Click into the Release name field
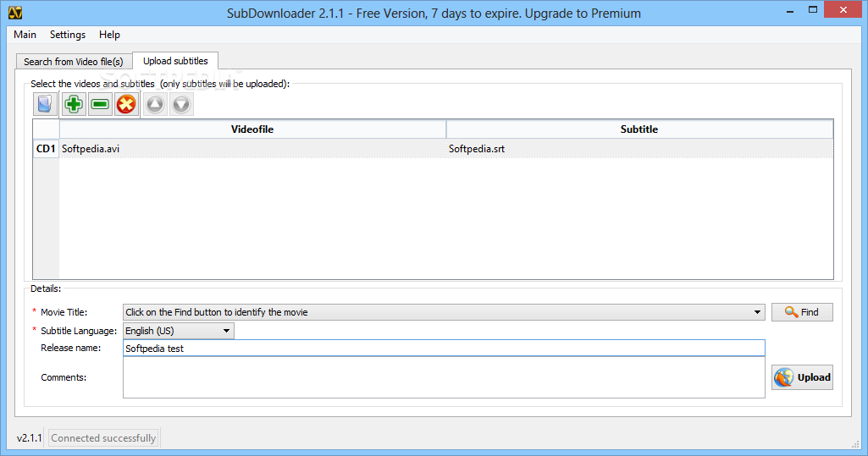This screenshot has height=456, width=868. point(444,349)
